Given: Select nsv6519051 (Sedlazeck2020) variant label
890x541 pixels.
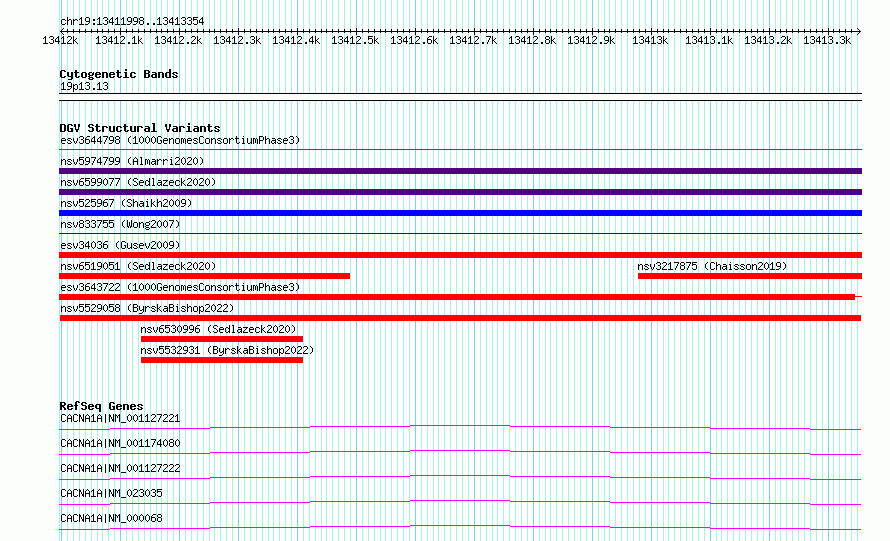Looking at the screenshot, I should (x=138, y=266).
